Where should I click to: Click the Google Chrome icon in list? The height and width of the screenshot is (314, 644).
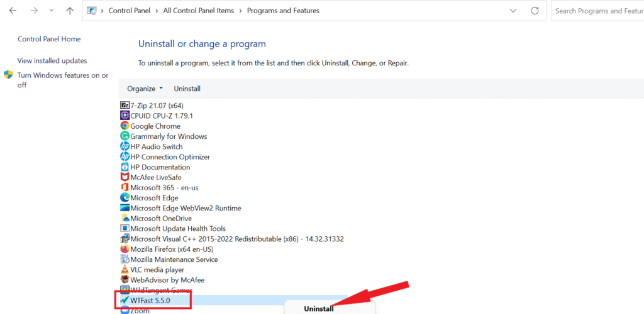pyautogui.click(x=125, y=126)
